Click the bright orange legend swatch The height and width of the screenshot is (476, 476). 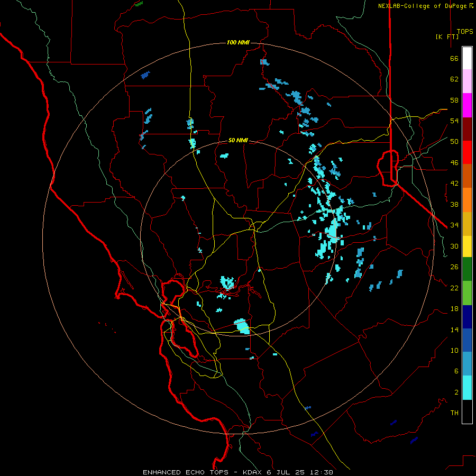point(467,200)
